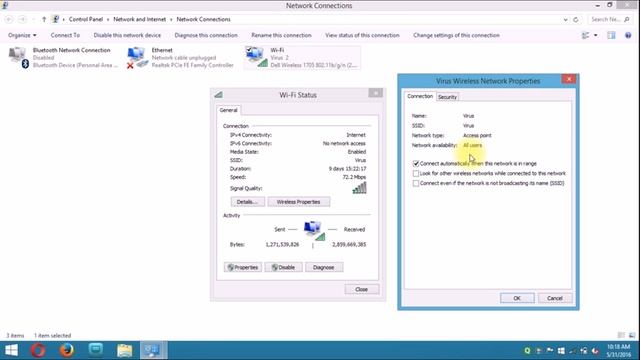Click the search magnifier in search box
Viewport: 640px width, 360px height.
click(627, 19)
